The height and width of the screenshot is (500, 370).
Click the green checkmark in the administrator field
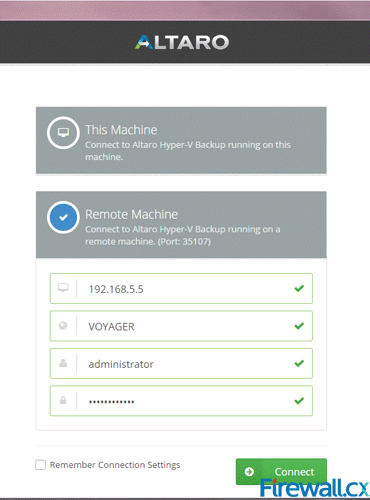tap(299, 363)
